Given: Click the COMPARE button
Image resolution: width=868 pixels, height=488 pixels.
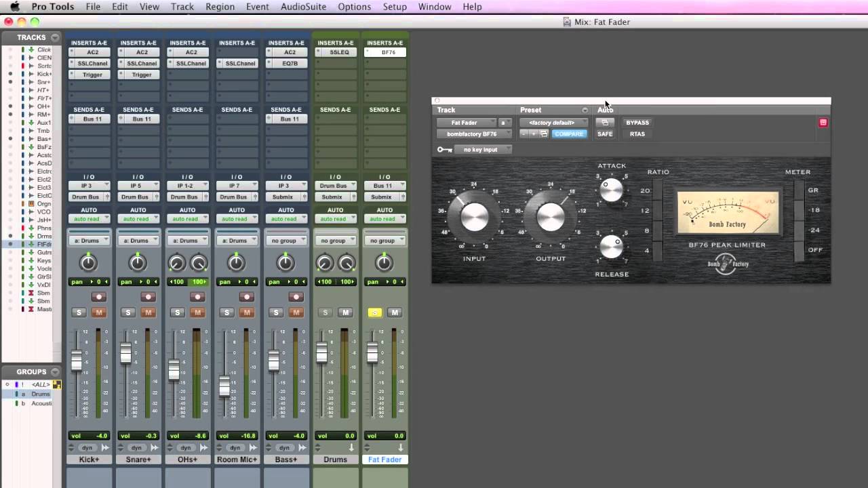Looking at the screenshot, I should (568, 134).
